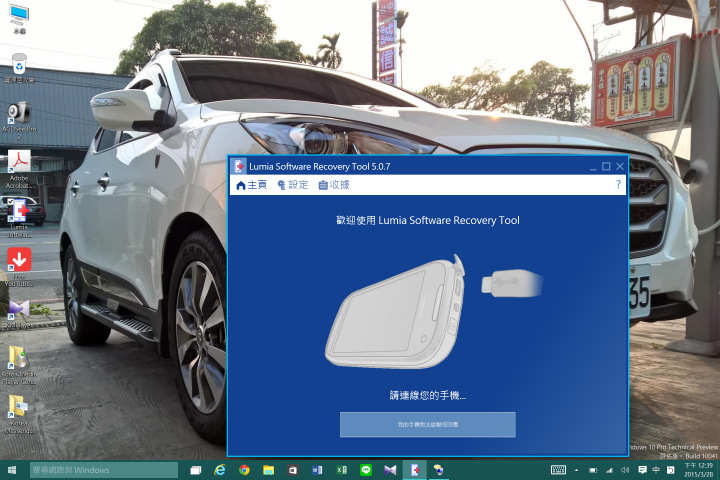Screen dimensions: 720x480
Task: Click the battery status tray icon
Action: (x=593, y=470)
